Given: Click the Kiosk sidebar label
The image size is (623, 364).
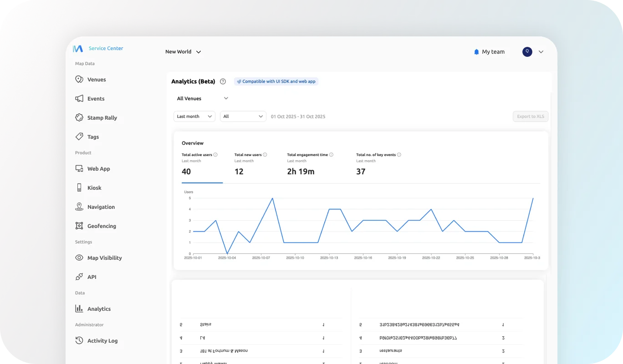Looking at the screenshot, I should tap(94, 188).
